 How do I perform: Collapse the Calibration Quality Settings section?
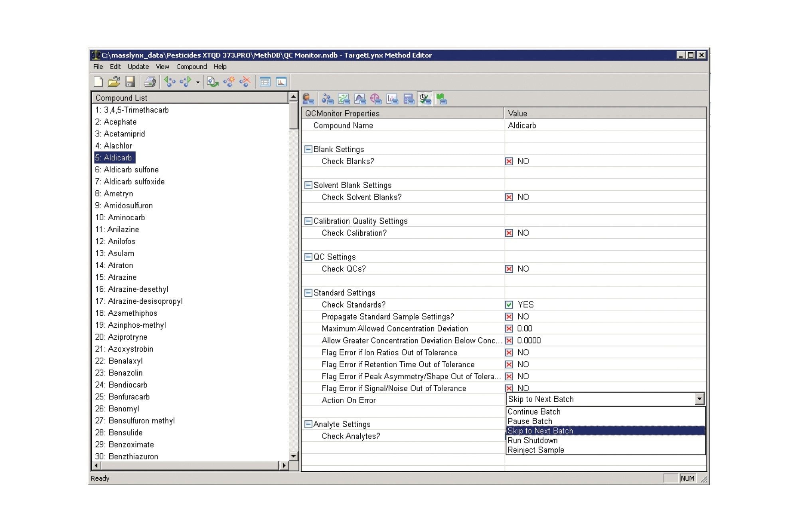[308, 221]
